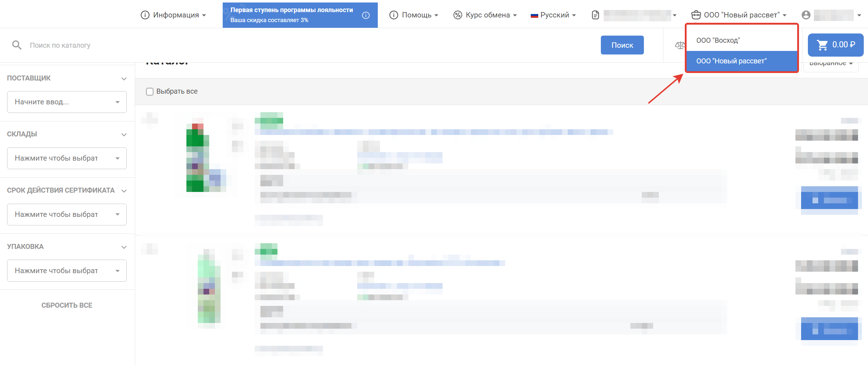Click the document icon in top bar
The image size is (868, 365).
[x=596, y=15]
